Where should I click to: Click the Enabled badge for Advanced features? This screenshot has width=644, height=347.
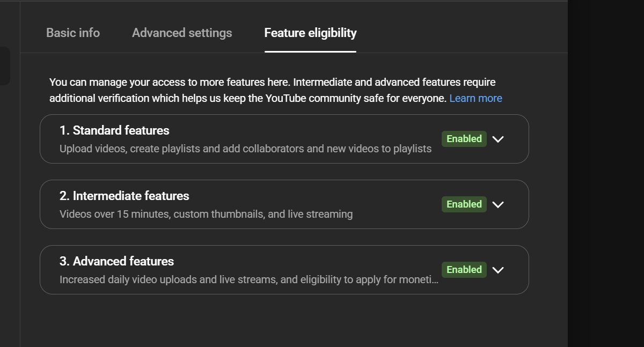pos(464,270)
